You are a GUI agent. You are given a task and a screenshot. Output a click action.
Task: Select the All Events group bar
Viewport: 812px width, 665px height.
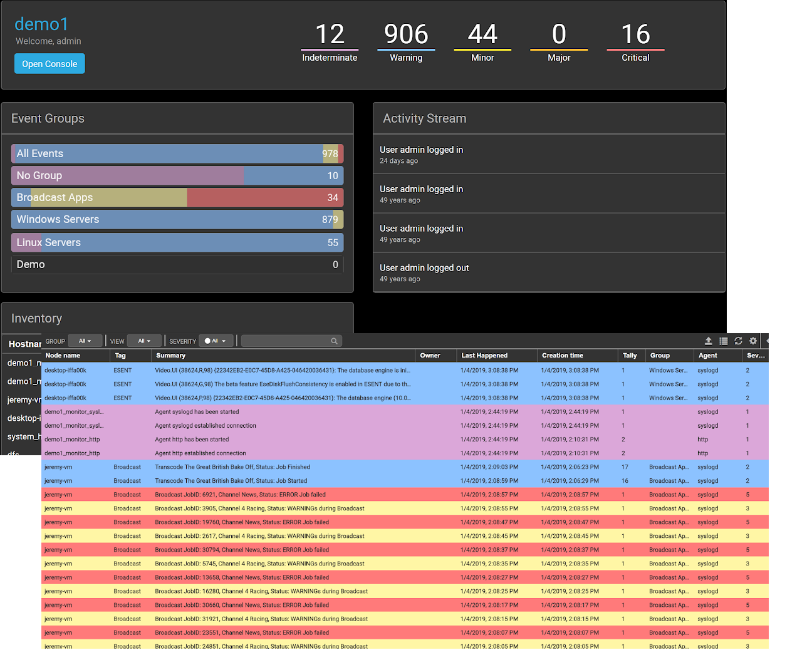pos(177,153)
